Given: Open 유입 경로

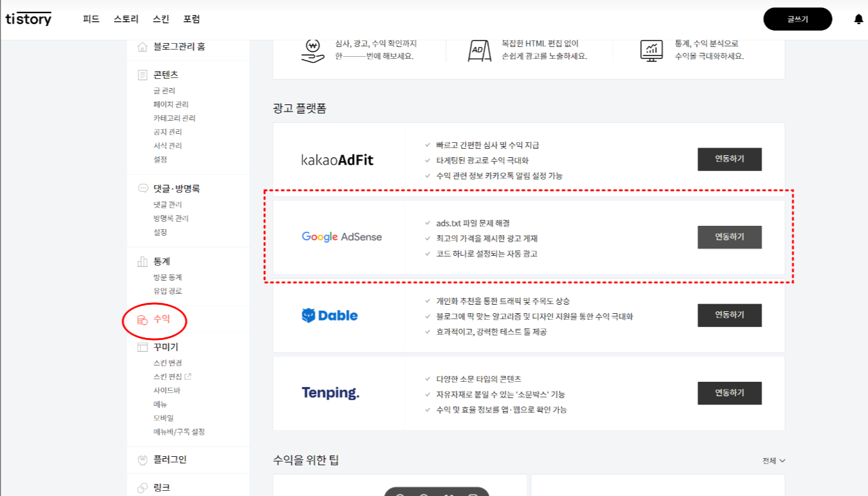Looking at the screenshot, I should pyautogui.click(x=168, y=291).
